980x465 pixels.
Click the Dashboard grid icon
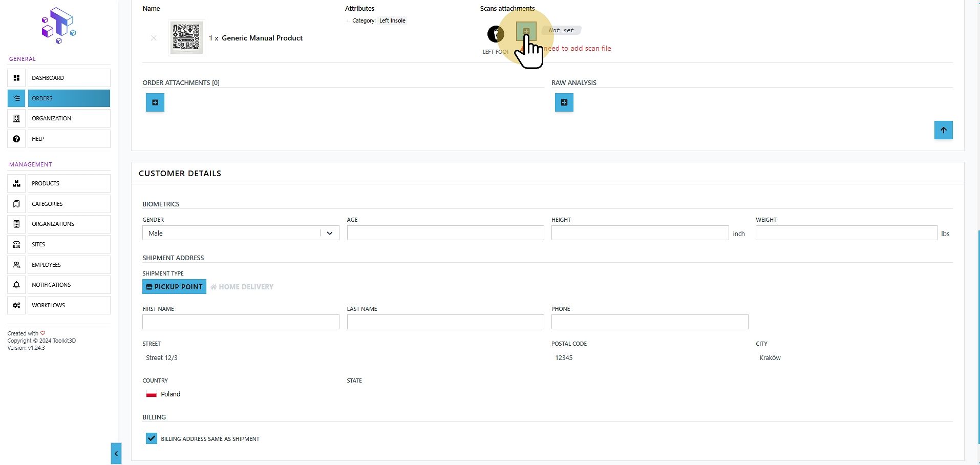coord(16,78)
